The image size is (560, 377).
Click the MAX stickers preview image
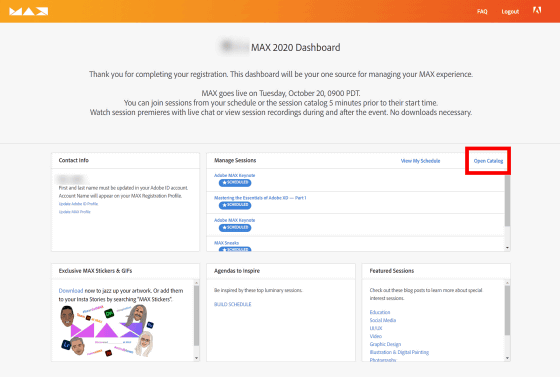coord(107,331)
